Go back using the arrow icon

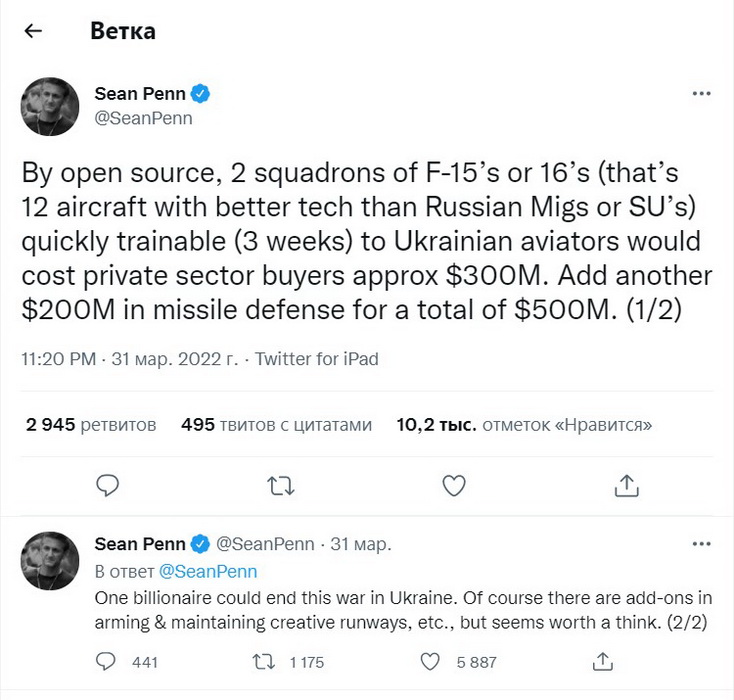pos(34,31)
